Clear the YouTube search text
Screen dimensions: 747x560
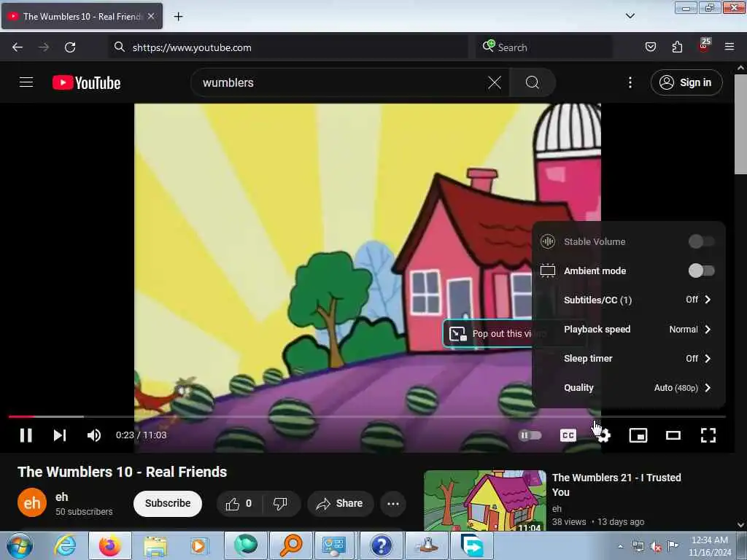coord(495,82)
